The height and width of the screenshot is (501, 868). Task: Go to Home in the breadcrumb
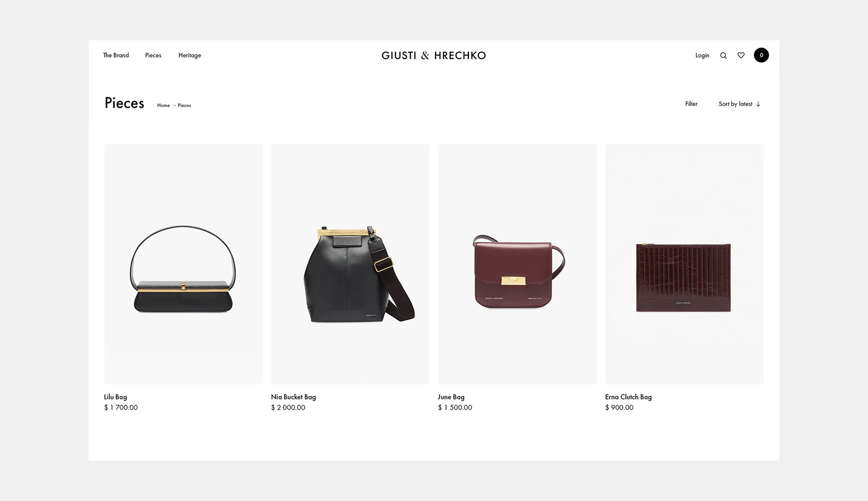[x=163, y=105]
